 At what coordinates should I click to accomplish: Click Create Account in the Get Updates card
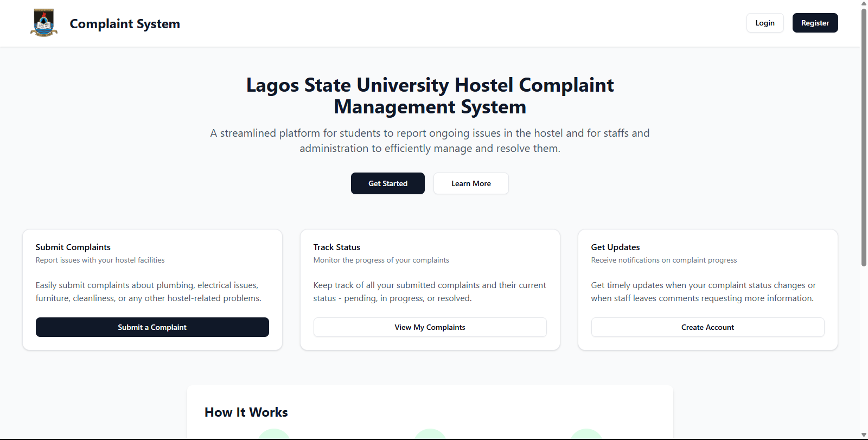(x=707, y=327)
